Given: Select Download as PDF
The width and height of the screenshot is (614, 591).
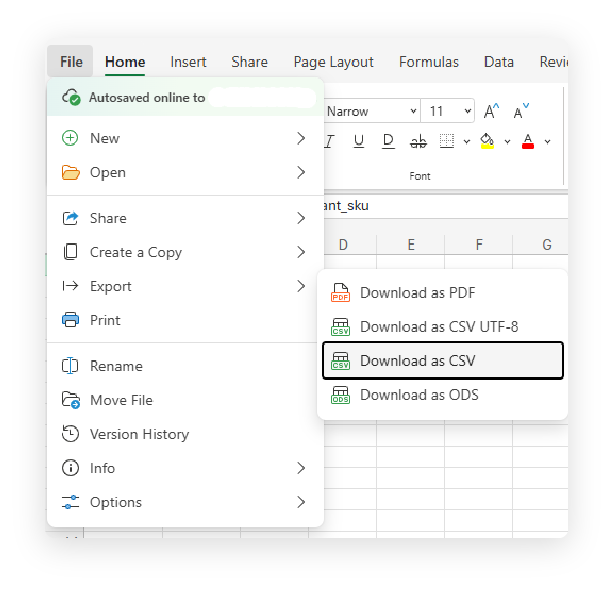Looking at the screenshot, I should (443, 293).
